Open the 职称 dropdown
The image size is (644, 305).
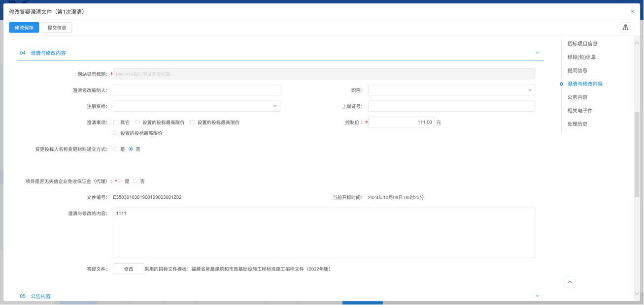tap(451, 90)
